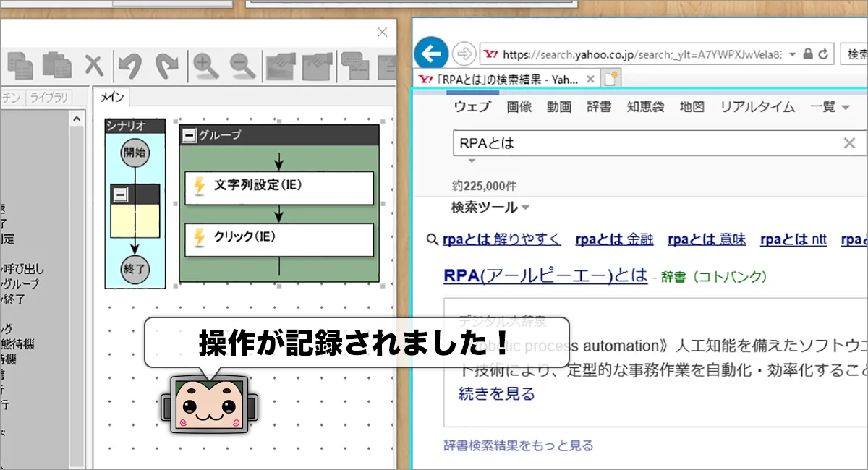The image size is (868, 470).
Task: Click the copy icon in the scenario editor toolbar
Action: tap(19, 66)
